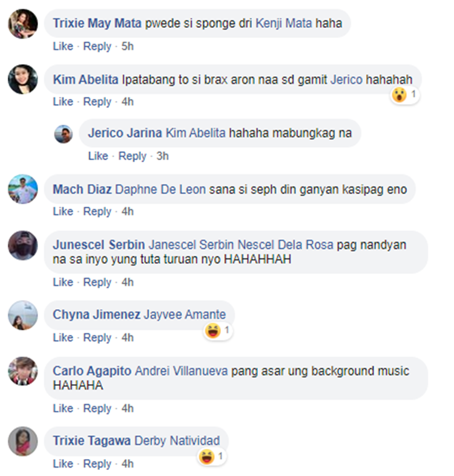Open tagged Jayvee Amante profile
This screenshot has height=476, width=454.
click(185, 315)
